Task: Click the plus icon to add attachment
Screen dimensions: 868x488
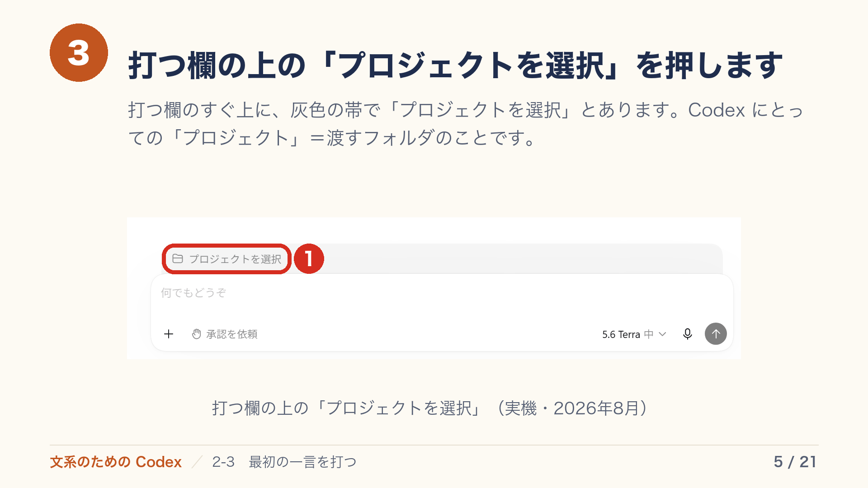Action: pyautogui.click(x=169, y=334)
